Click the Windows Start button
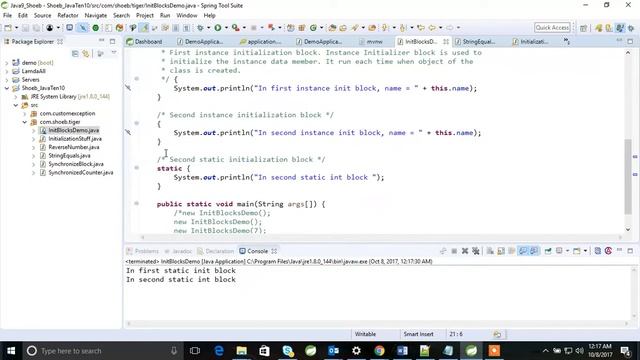640x360 pixels. [x=11, y=351]
